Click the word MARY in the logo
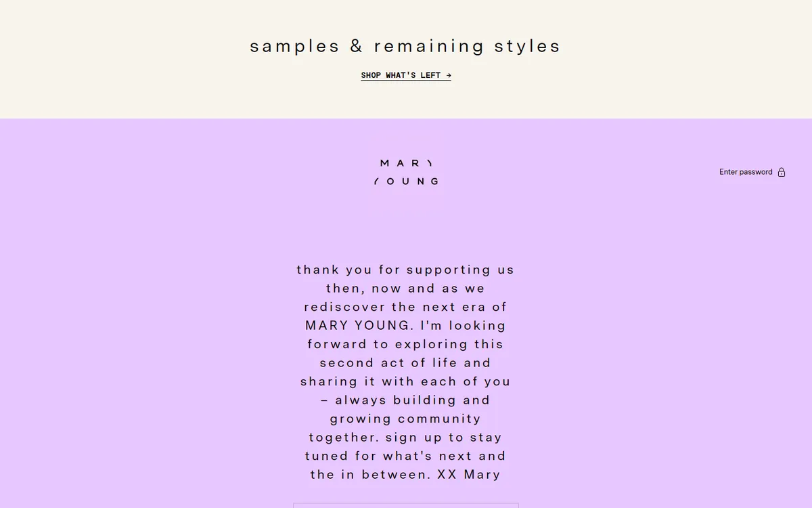This screenshot has width=812, height=508. [x=406, y=163]
